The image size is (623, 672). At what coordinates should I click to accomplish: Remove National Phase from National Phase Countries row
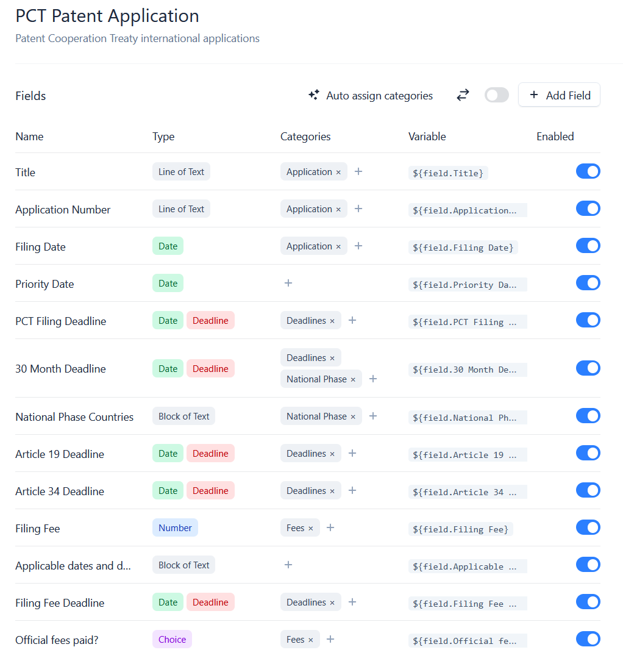(x=353, y=417)
